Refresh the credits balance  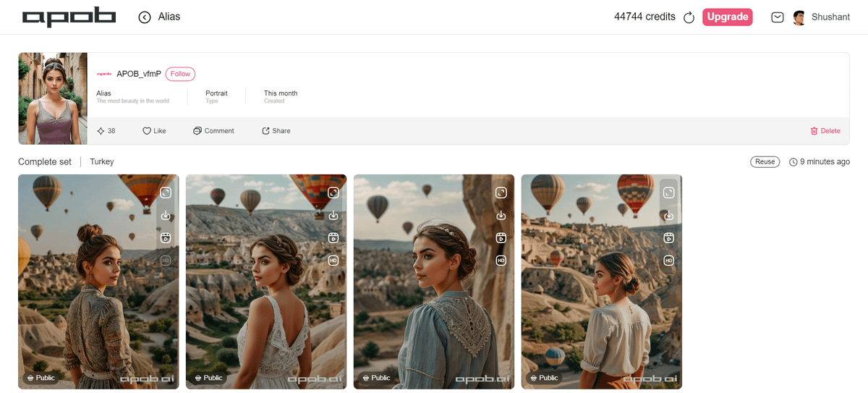689,17
